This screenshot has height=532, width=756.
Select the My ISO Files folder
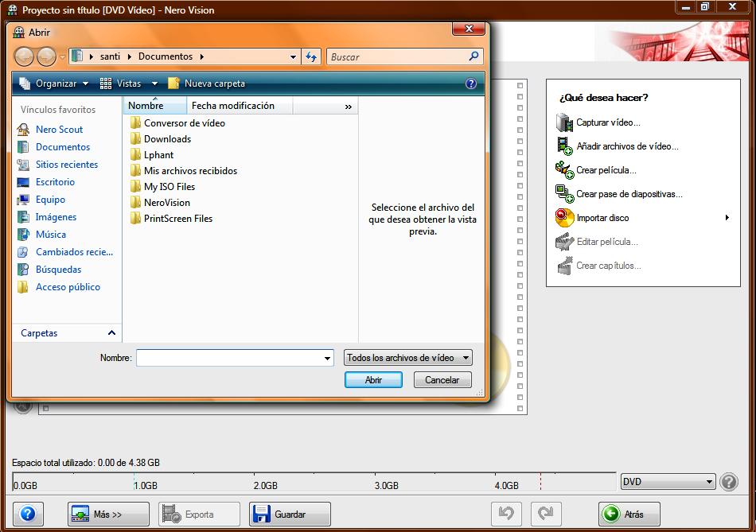[x=163, y=187]
